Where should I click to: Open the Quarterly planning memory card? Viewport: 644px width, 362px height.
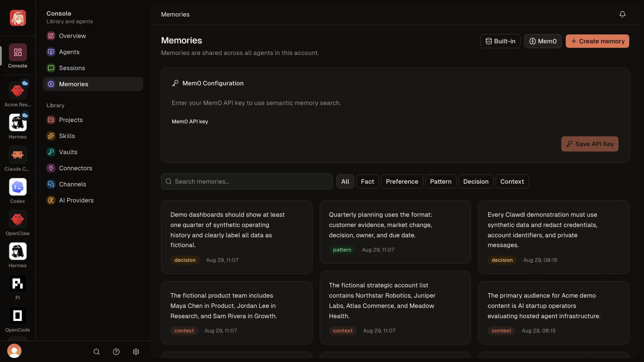[395, 232]
